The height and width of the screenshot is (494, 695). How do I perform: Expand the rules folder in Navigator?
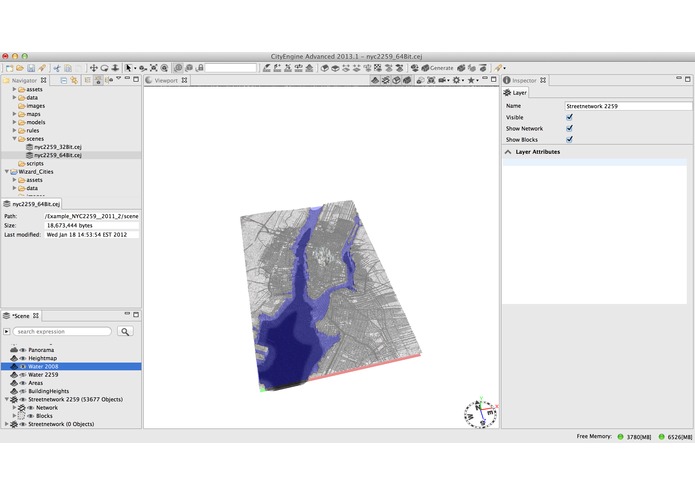click(x=14, y=130)
